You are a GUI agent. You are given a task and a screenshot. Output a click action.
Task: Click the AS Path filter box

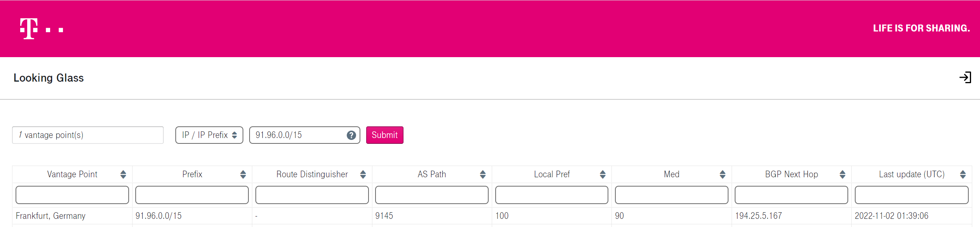click(x=431, y=195)
